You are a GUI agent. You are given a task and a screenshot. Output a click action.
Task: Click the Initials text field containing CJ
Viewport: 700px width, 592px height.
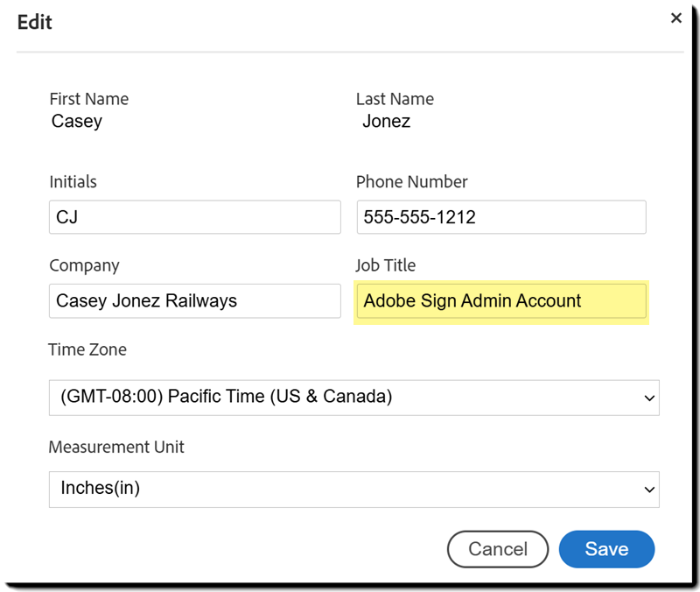(194, 217)
